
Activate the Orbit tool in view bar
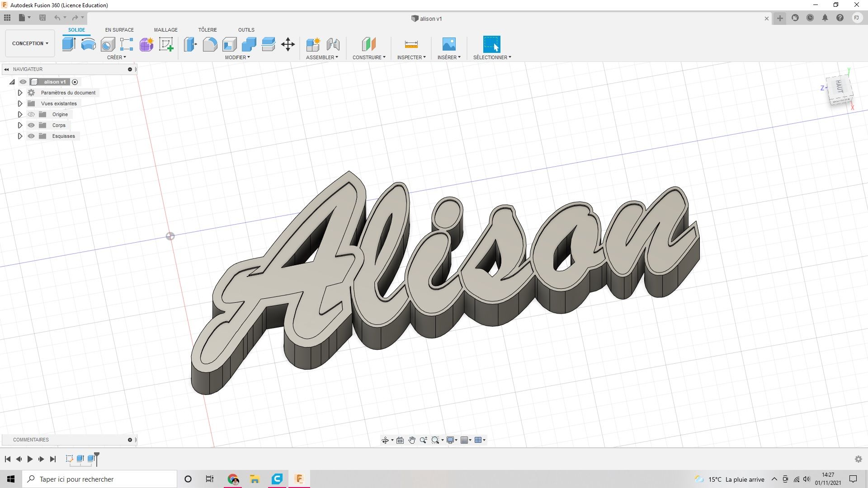[386, 440]
